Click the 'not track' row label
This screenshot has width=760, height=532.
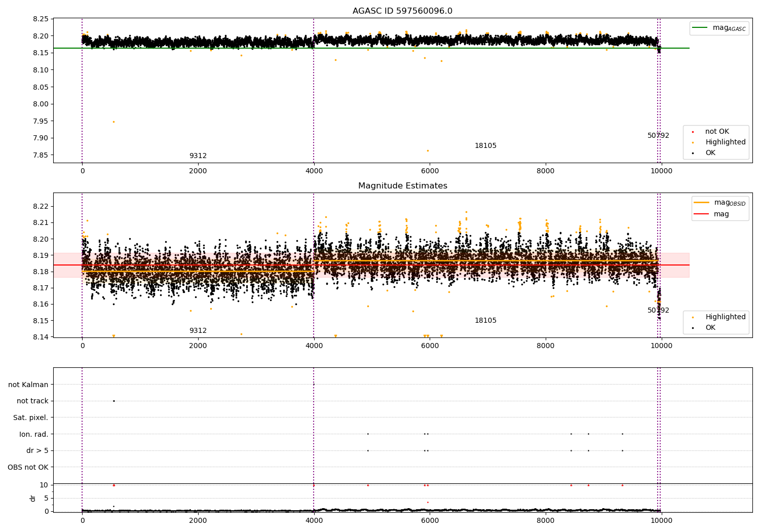32,401
